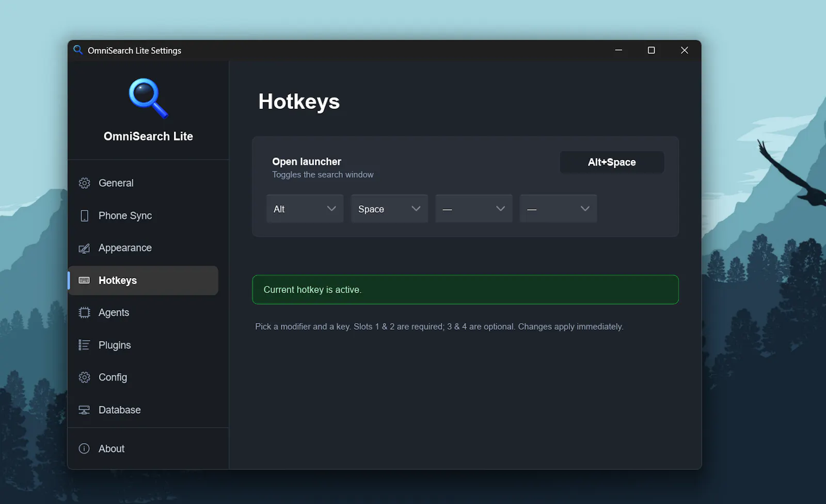Image resolution: width=826 pixels, height=504 pixels.
Task: Minimize the settings window
Action: coord(618,50)
